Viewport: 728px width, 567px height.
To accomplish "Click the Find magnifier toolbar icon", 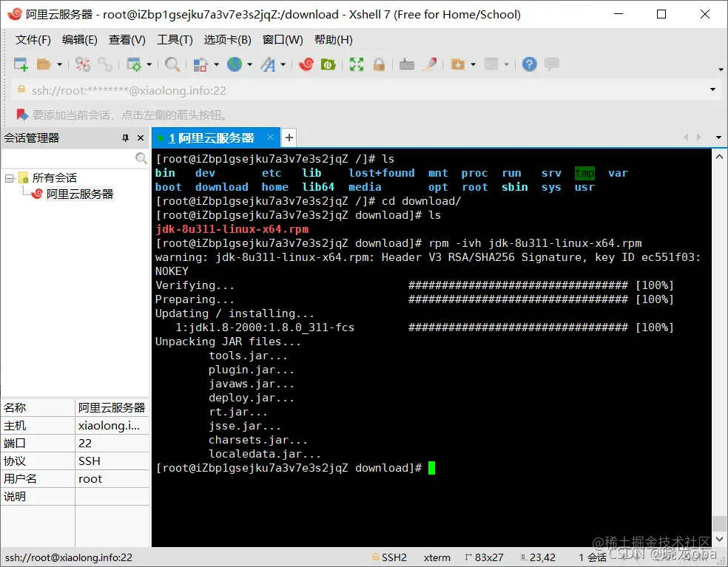I will point(172,64).
